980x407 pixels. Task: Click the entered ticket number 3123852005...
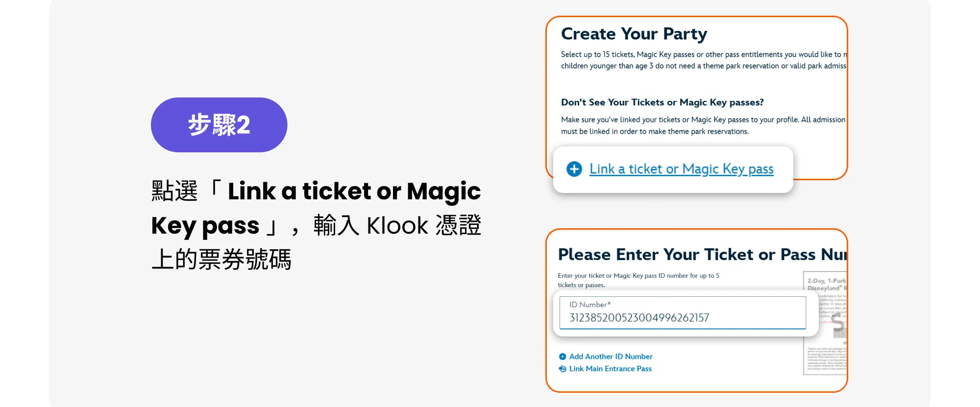(x=639, y=318)
